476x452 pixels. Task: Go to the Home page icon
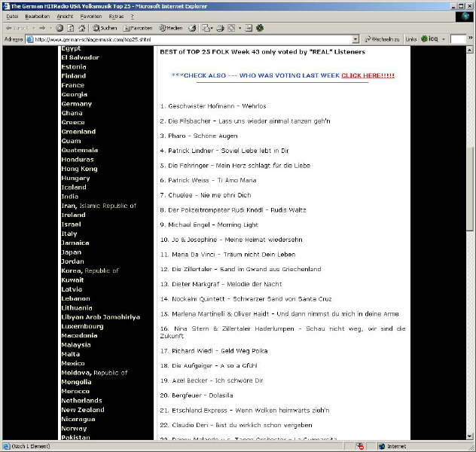tap(81, 28)
